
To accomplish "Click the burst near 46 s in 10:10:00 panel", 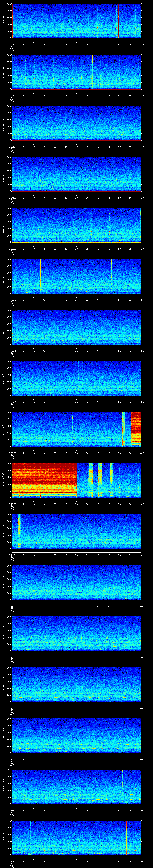I will [111, 480].
